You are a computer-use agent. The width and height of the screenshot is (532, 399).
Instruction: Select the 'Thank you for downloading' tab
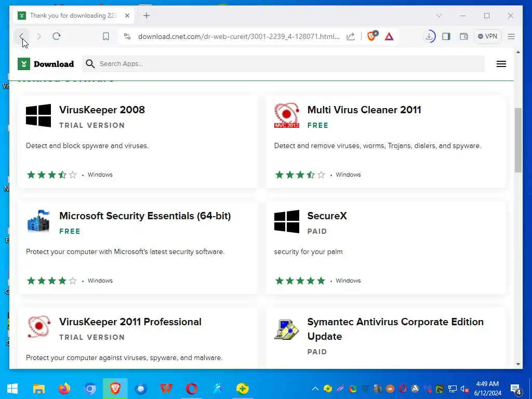point(74,16)
